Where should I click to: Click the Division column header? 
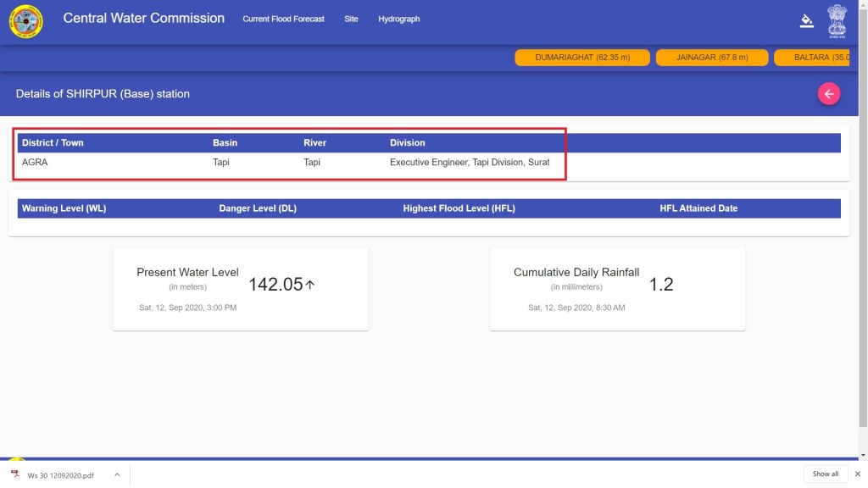pos(408,142)
